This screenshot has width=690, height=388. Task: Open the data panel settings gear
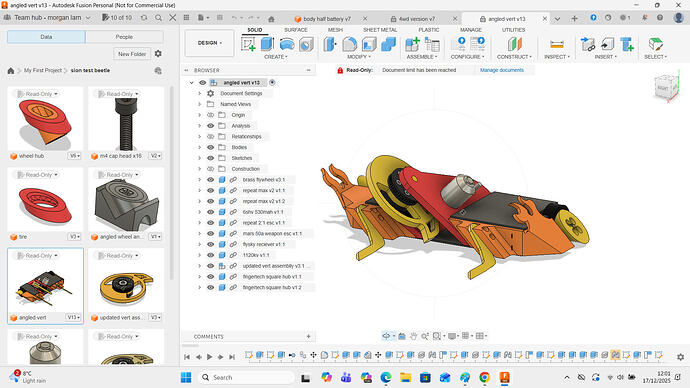[158, 54]
